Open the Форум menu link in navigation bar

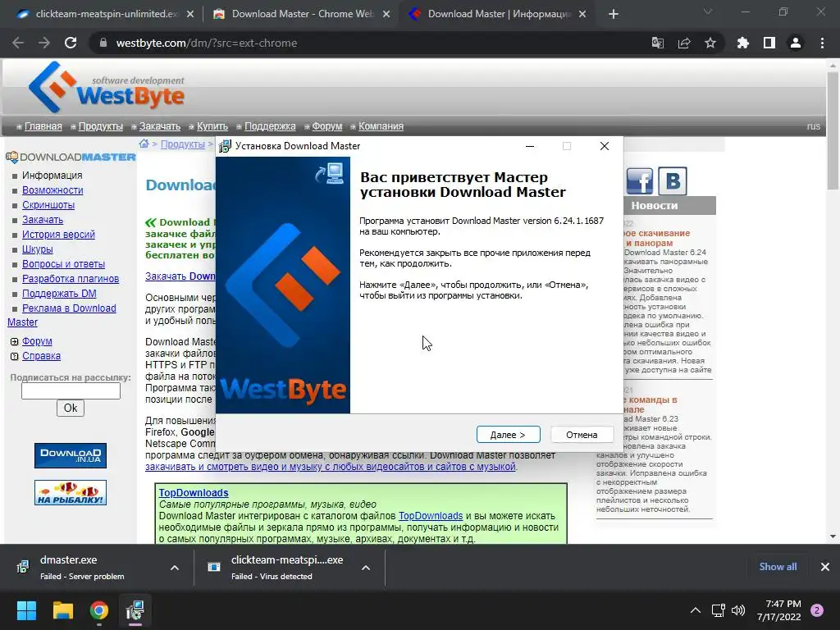pos(326,126)
